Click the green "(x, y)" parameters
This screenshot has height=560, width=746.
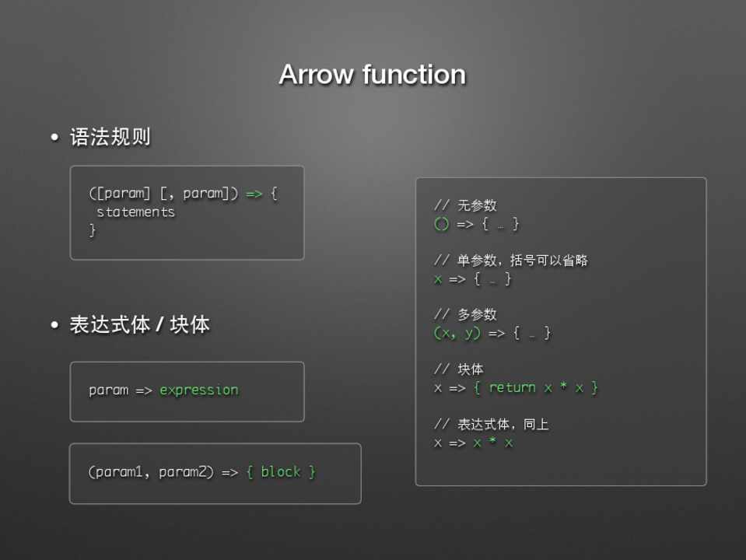[x=457, y=333]
